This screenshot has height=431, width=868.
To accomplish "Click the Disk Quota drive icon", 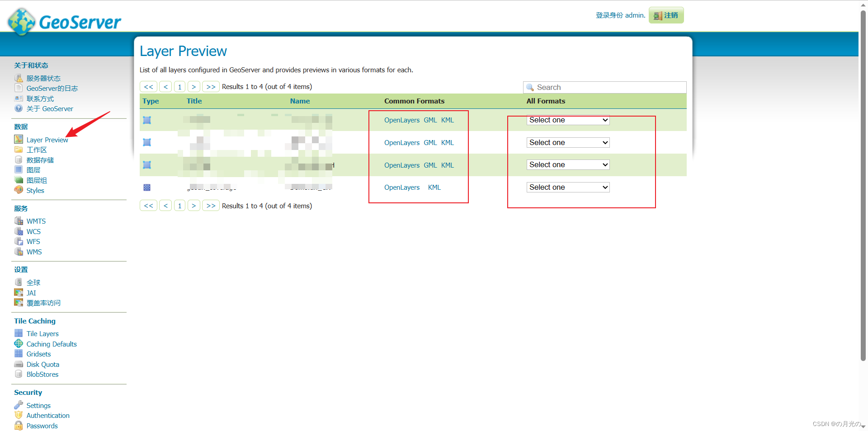I will [19, 364].
